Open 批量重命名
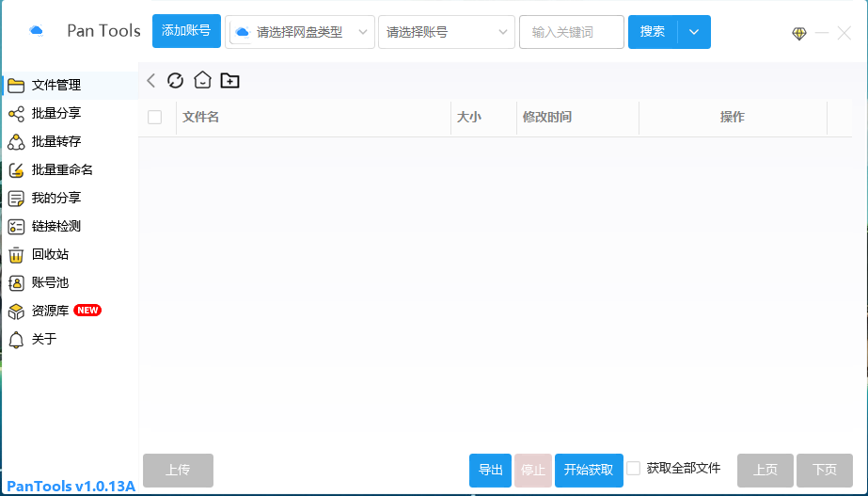868x496 pixels. click(70, 170)
